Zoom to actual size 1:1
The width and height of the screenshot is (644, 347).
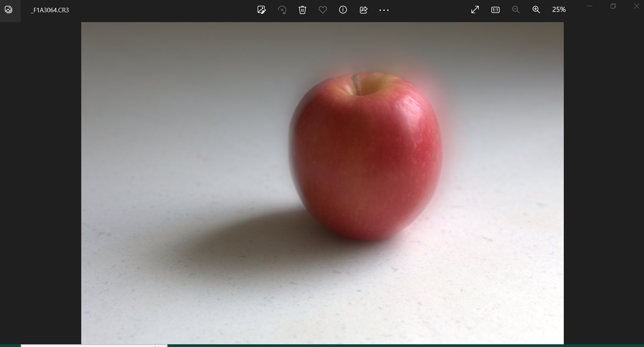[495, 10]
